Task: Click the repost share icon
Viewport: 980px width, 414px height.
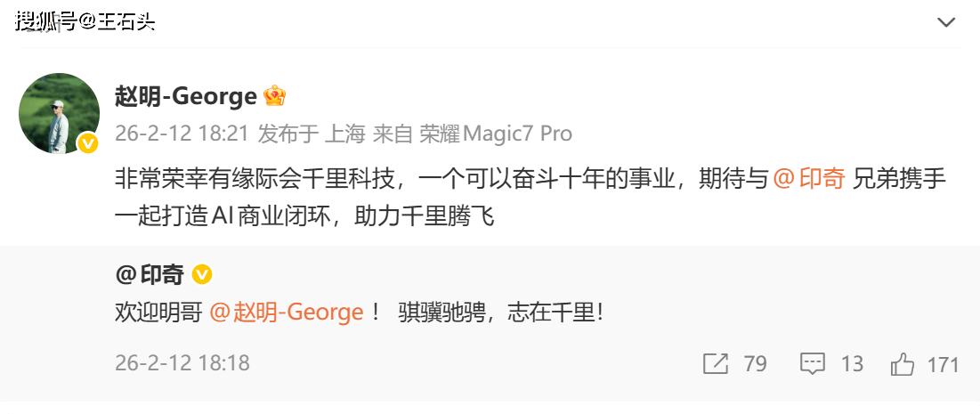Action: [716, 364]
